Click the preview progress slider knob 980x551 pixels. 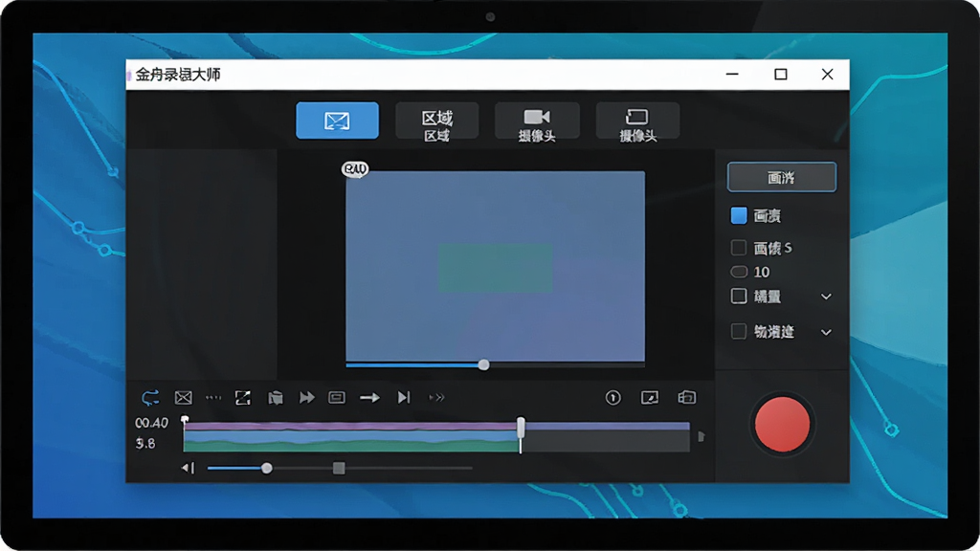pyautogui.click(x=483, y=364)
